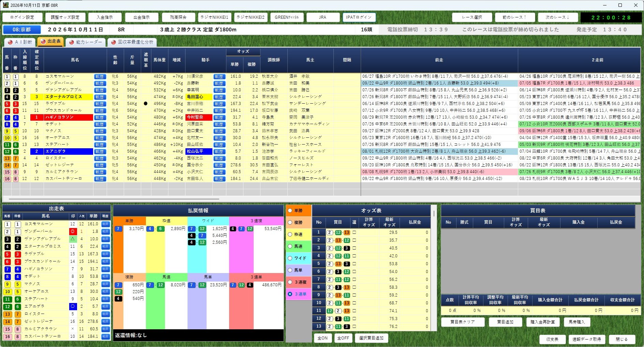Click the 選択買目追加 button
The image size is (644, 347).
click(x=372, y=338)
